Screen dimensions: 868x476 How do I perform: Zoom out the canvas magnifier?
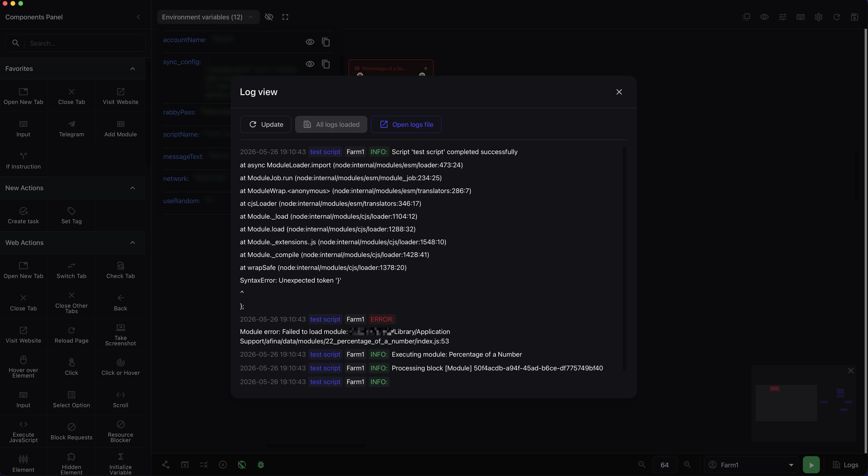click(642, 465)
